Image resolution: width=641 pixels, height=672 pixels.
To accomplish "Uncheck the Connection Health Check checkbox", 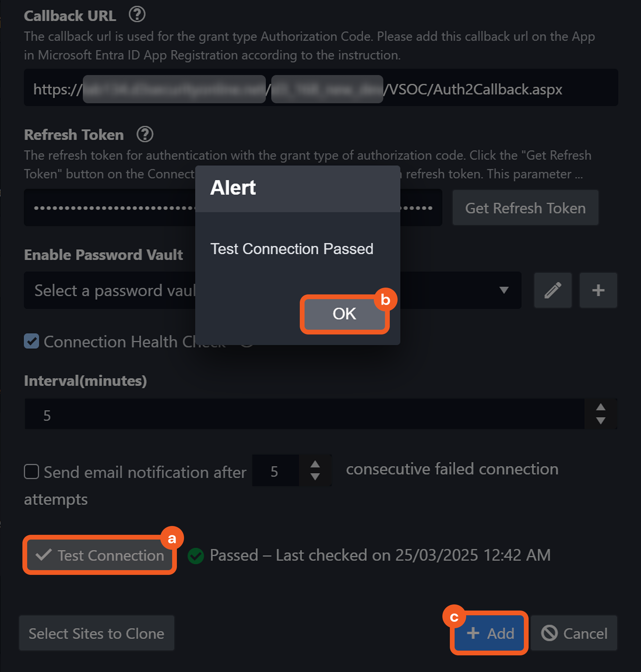I will [x=32, y=341].
